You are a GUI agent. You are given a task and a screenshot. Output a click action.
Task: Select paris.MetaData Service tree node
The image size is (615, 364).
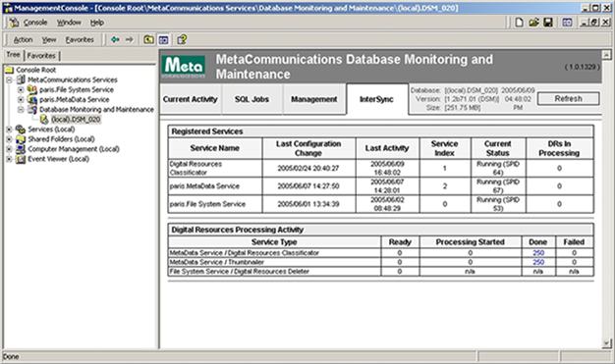point(74,99)
